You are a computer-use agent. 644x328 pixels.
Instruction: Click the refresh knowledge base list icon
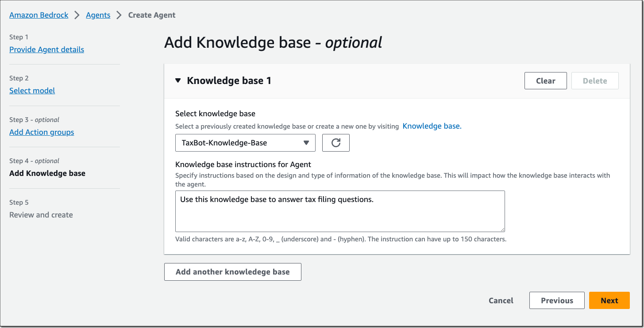(x=335, y=142)
